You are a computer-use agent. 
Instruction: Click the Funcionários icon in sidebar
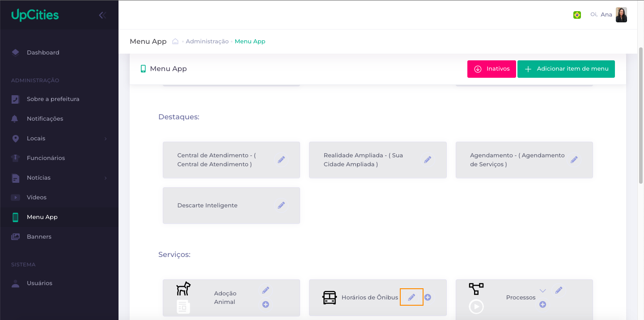click(x=16, y=158)
